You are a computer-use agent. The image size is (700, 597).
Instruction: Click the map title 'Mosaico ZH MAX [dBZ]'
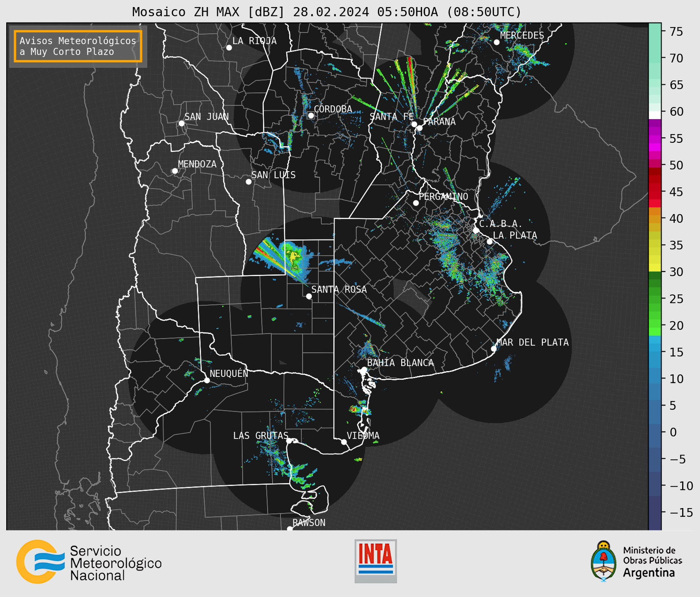(209, 12)
